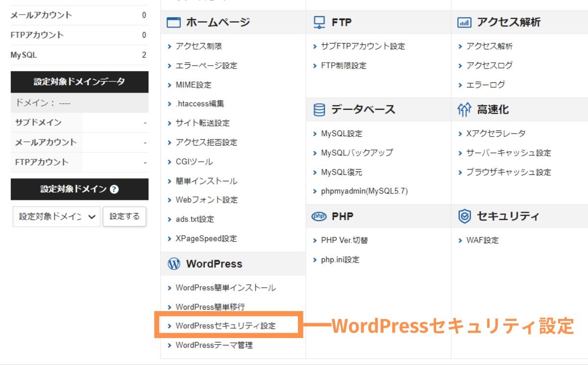Click the メールアカウント row showing 0

pos(79,15)
